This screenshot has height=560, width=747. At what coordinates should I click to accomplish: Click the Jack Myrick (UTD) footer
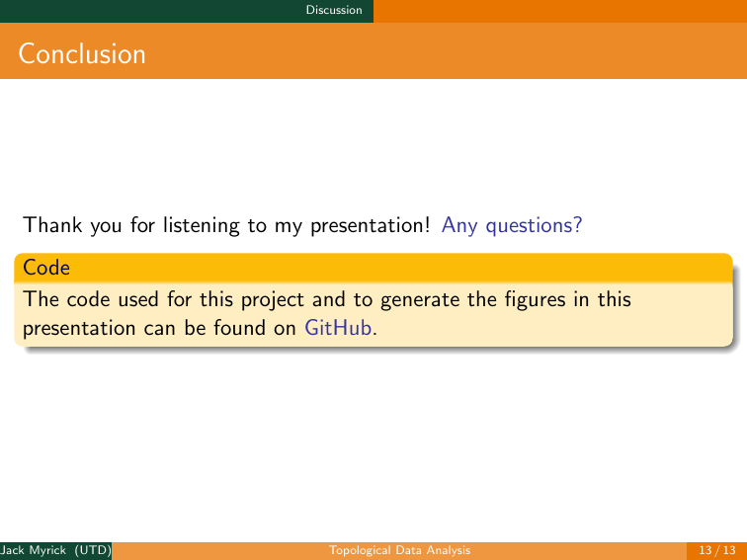click(x=55, y=550)
